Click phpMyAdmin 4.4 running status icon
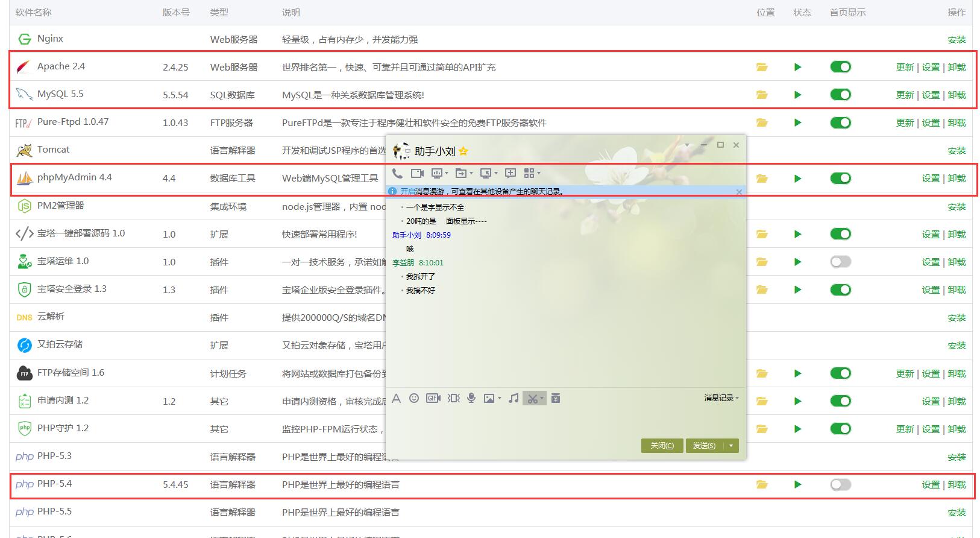This screenshot has width=980, height=538. pos(798,179)
